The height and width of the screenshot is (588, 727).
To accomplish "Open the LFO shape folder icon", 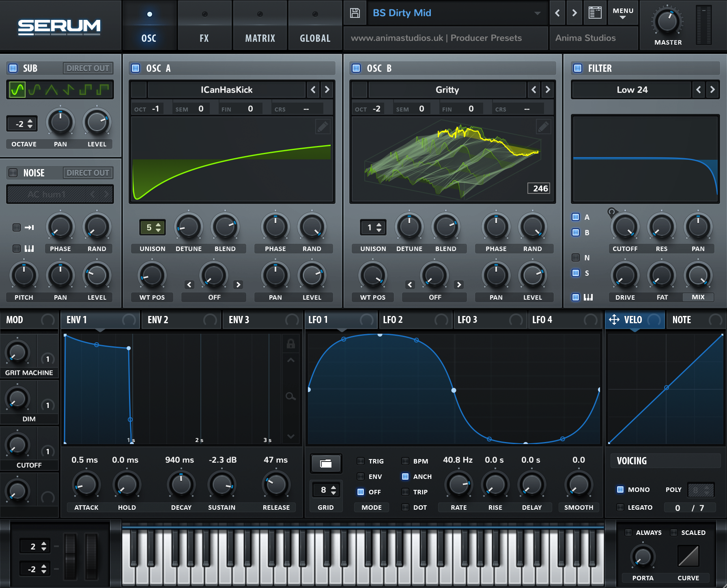I will pyautogui.click(x=326, y=464).
